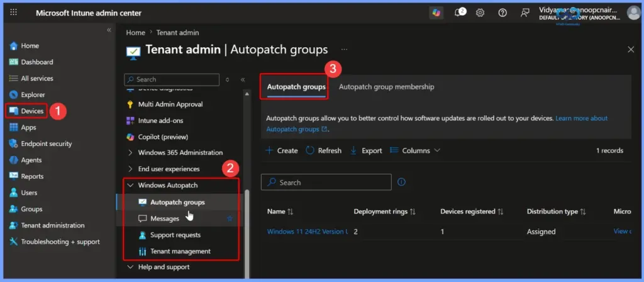Open feedback icon in top bar

(525, 13)
